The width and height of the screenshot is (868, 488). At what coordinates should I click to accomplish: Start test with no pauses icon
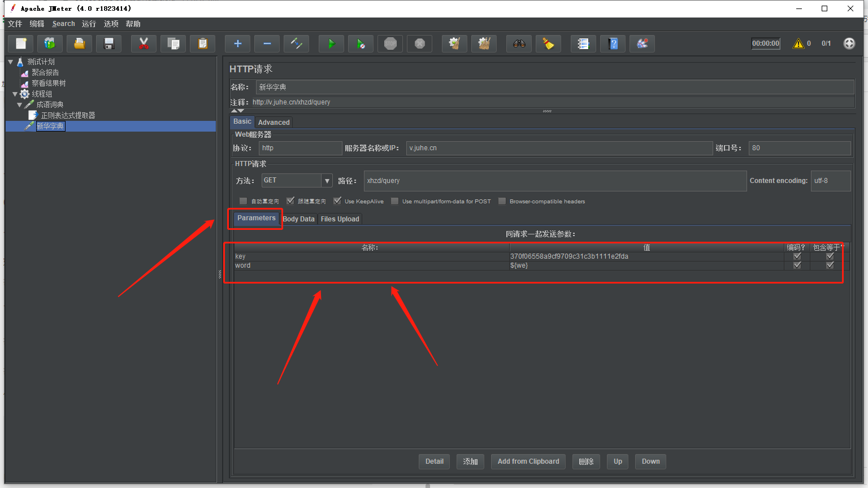click(x=361, y=43)
